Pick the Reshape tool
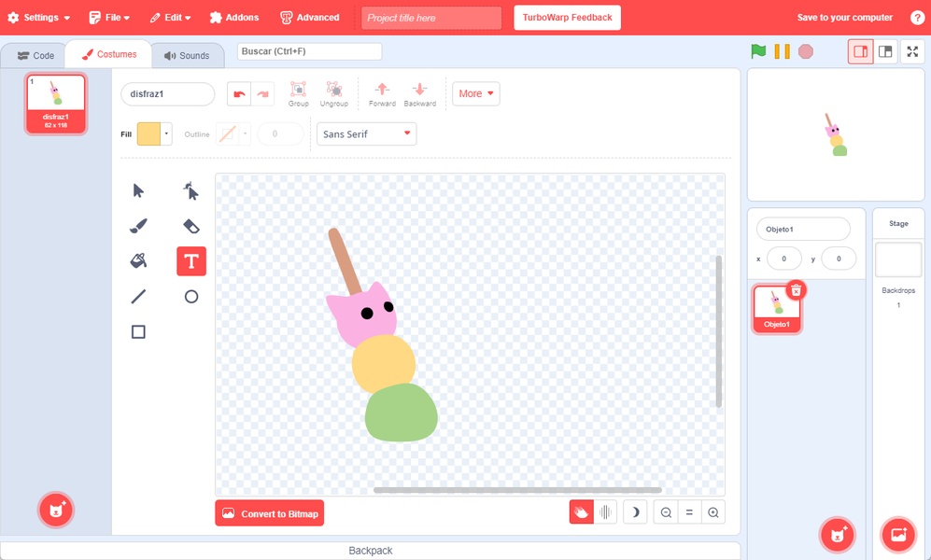Screen dimensions: 931x560 click(191, 191)
